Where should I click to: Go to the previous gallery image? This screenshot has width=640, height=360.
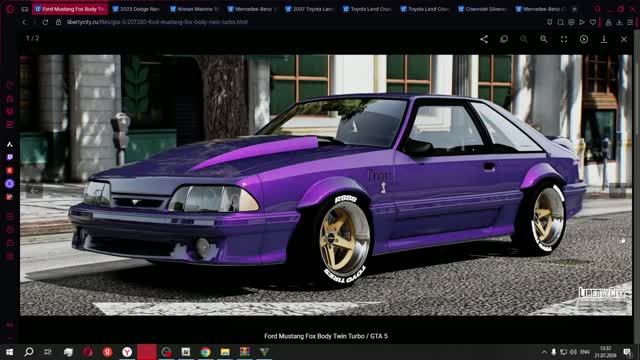tap(34, 190)
